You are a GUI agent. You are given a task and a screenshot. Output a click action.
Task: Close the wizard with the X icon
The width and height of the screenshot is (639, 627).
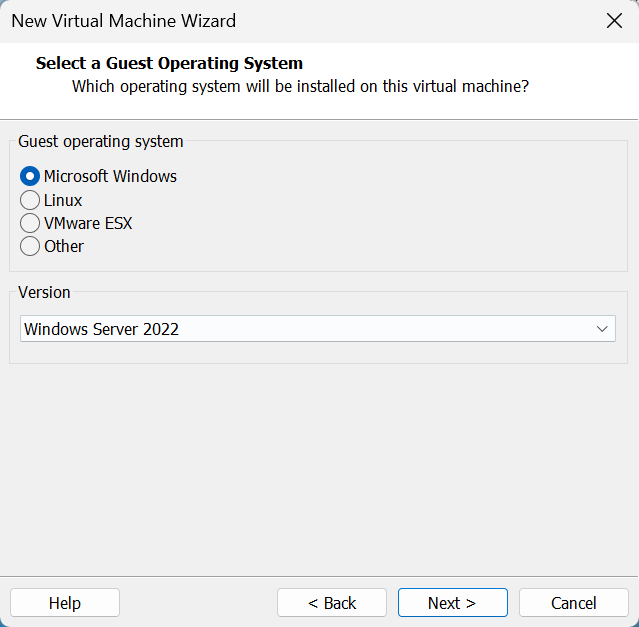614,21
